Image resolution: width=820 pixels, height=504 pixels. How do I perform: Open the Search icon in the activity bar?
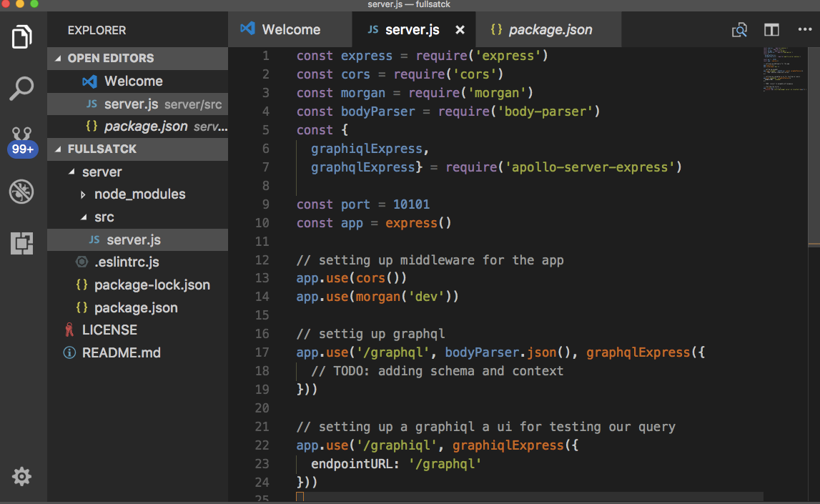point(21,89)
